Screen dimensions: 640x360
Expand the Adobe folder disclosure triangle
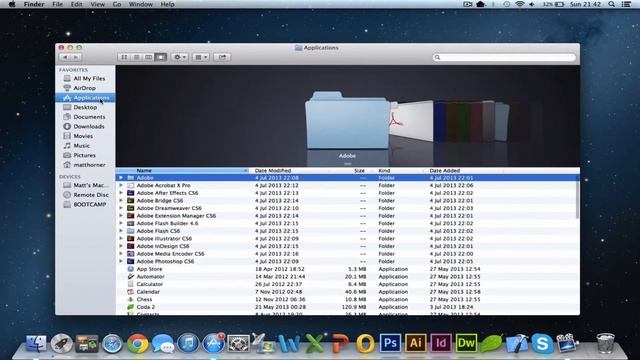(121, 178)
